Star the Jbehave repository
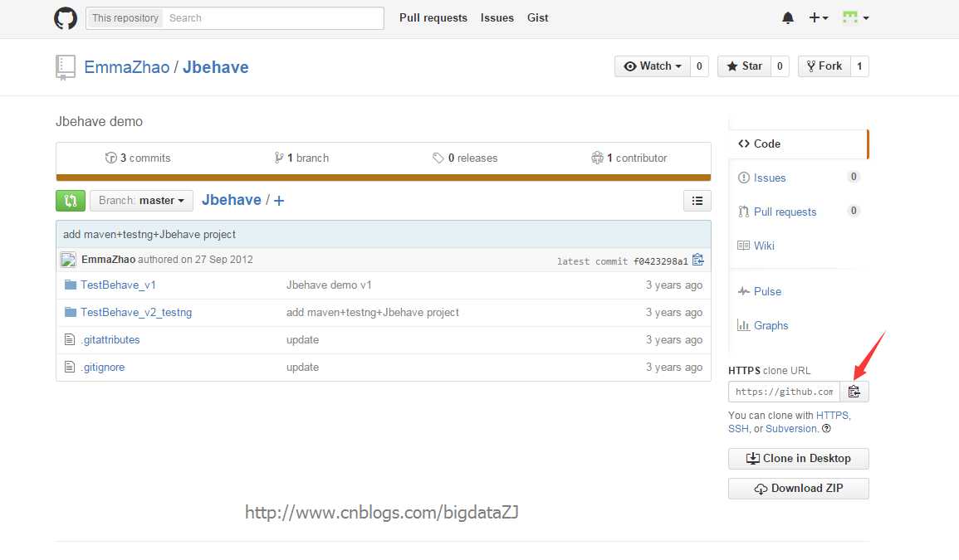 (x=744, y=66)
